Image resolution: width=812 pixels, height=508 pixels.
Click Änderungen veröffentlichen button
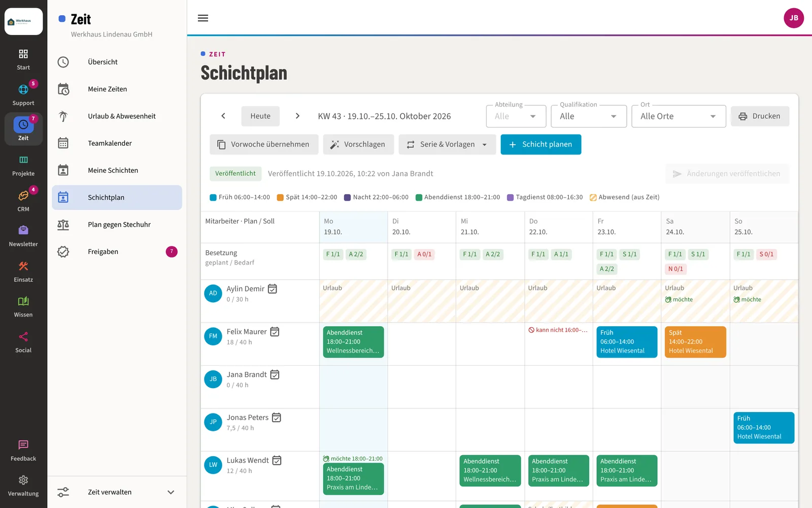point(727,174)
